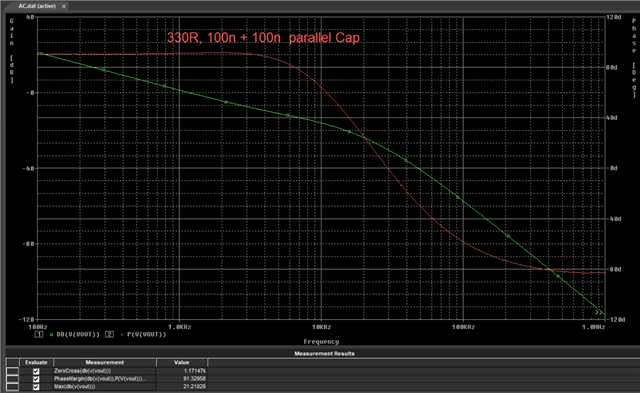Click the Y-axis 2 box in legend
The height and width of the screenshot is (393, 640).
tap(109, 335)
